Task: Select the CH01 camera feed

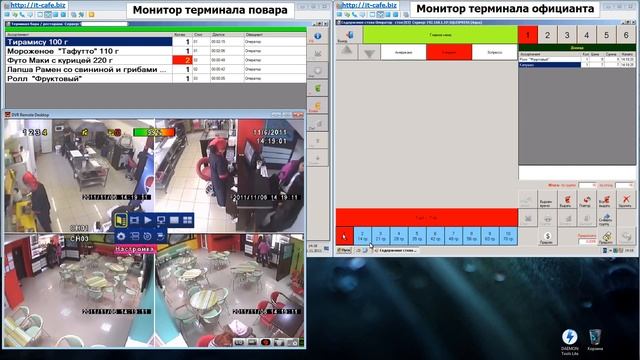Action: click(x=79, y=175)
